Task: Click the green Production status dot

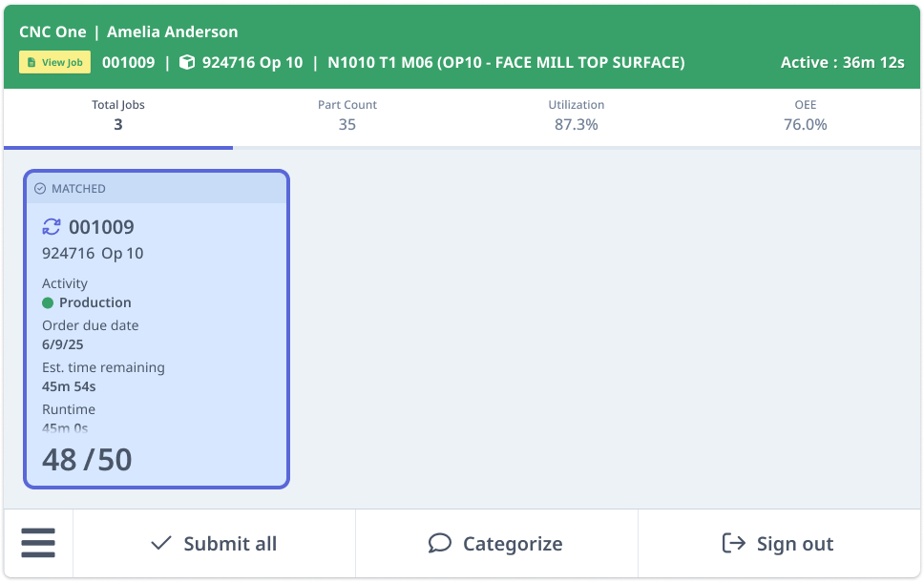Action: coord(48,302)
